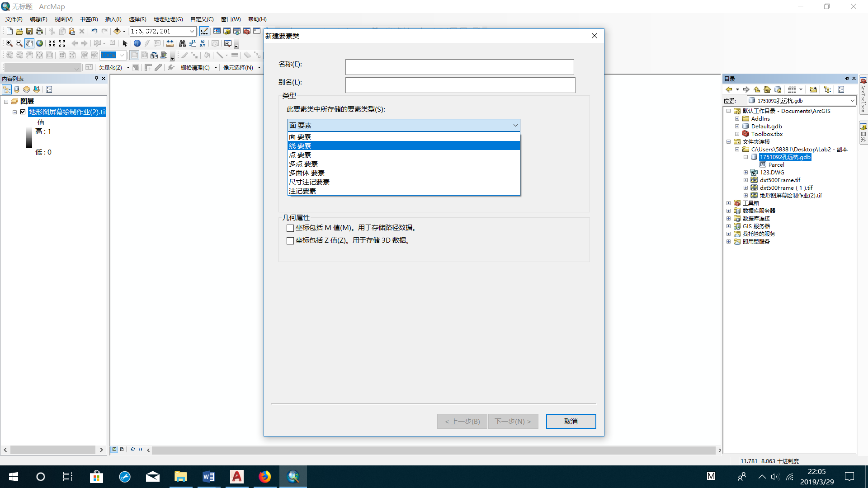Click the 名称(E) text field
The width and height of the screenshot is (868, 488).
click(459, 67)
